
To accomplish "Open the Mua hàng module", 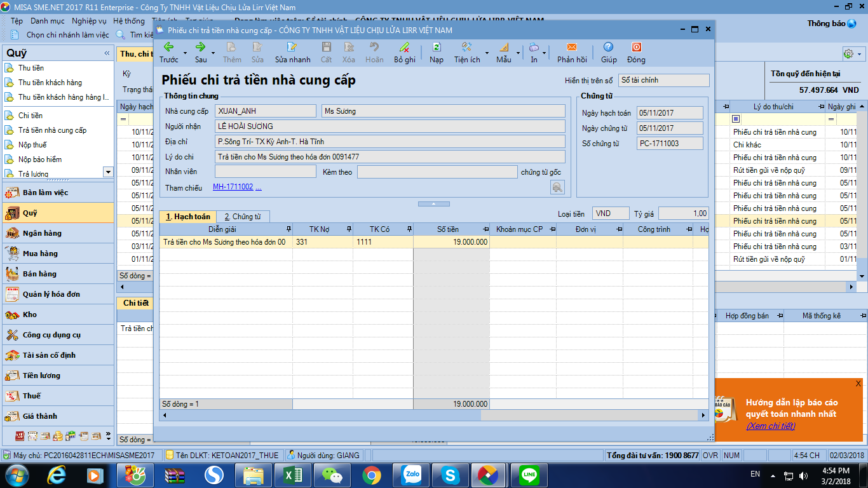I will [x=57, y=254].
